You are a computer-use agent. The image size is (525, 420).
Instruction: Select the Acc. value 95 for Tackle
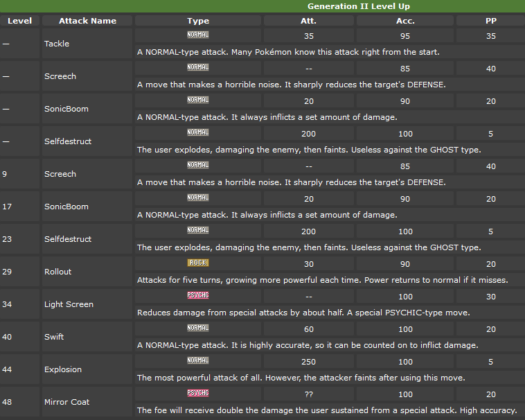(x=405, y=36)
